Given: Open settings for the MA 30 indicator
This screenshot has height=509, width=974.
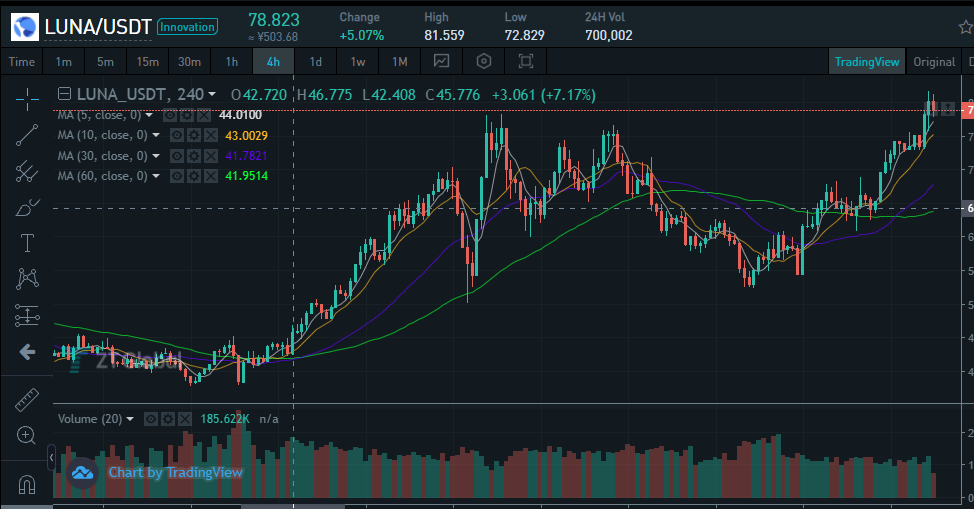Looking at the screenshot, I should coord(194,156).
